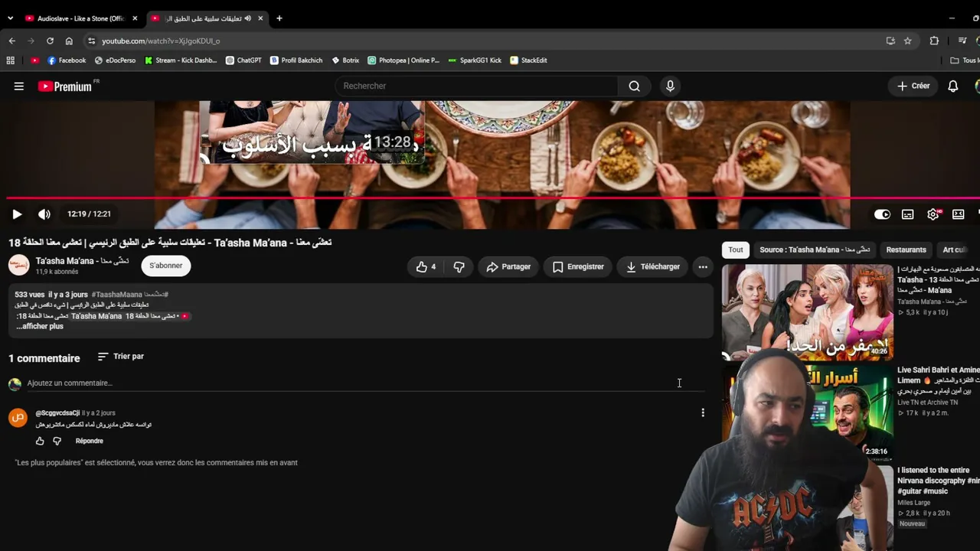Close the Audioslave - Like a Stone tab
980x551 pixels.
click(x=135, y=18)
